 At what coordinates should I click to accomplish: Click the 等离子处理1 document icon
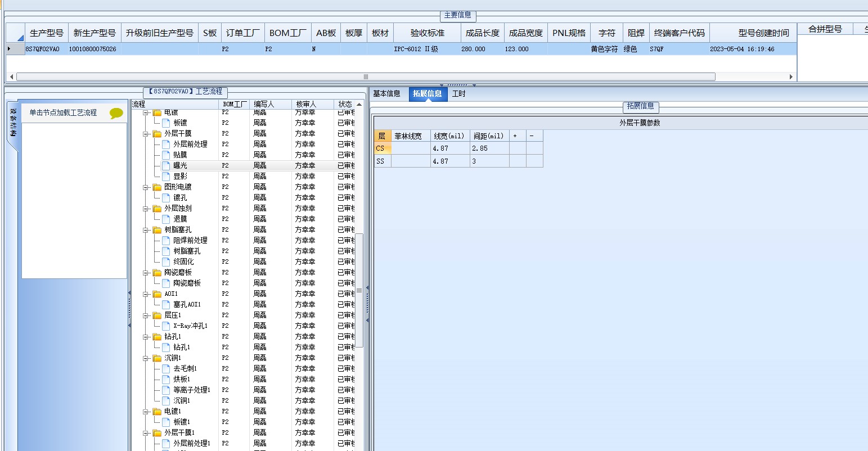click(166, 390)
